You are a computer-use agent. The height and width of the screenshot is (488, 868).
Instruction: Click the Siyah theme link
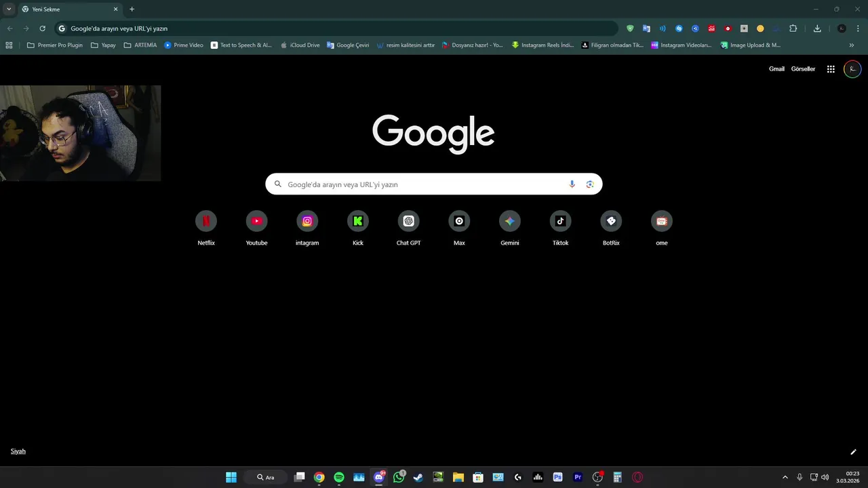click(18, 451)
